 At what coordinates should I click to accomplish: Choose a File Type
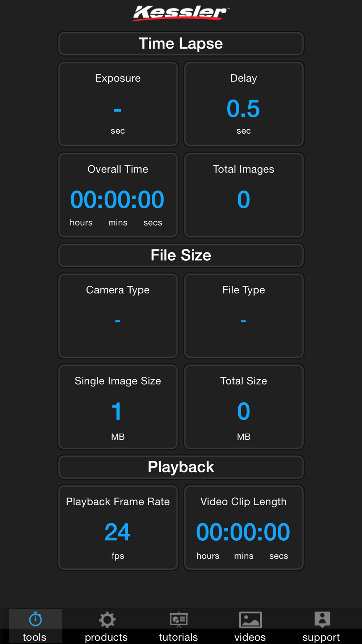244,316
